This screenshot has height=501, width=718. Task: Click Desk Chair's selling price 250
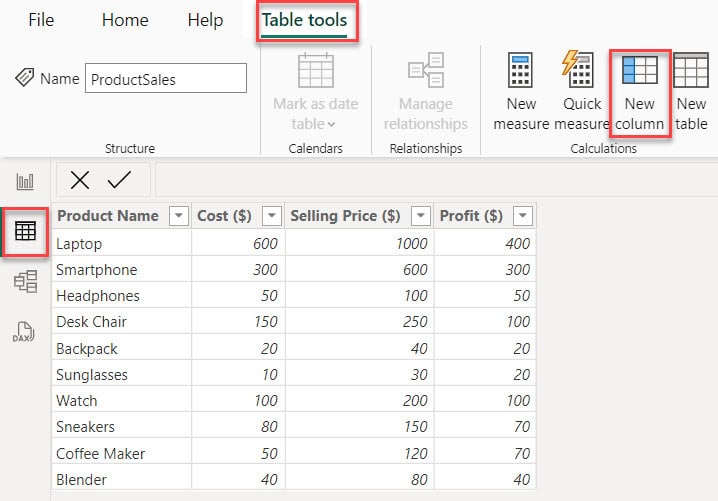(x=359, y=322)
